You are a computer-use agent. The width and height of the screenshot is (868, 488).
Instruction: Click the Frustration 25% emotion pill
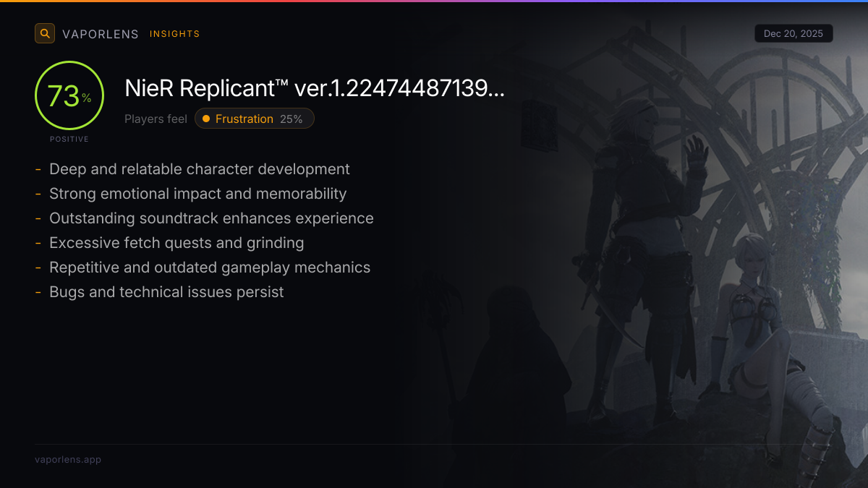(x=255, y=119)
